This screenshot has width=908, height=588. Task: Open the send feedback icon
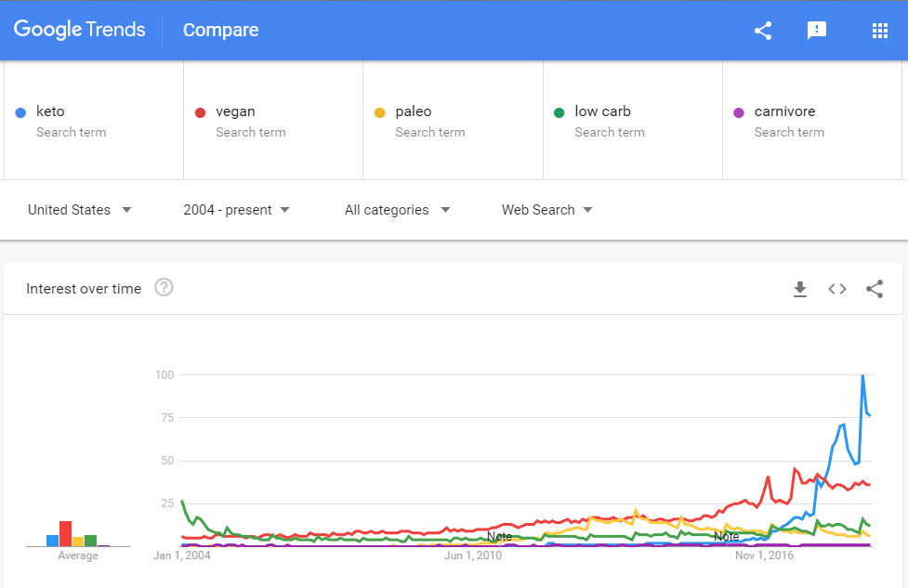click(x=817, y=31)
